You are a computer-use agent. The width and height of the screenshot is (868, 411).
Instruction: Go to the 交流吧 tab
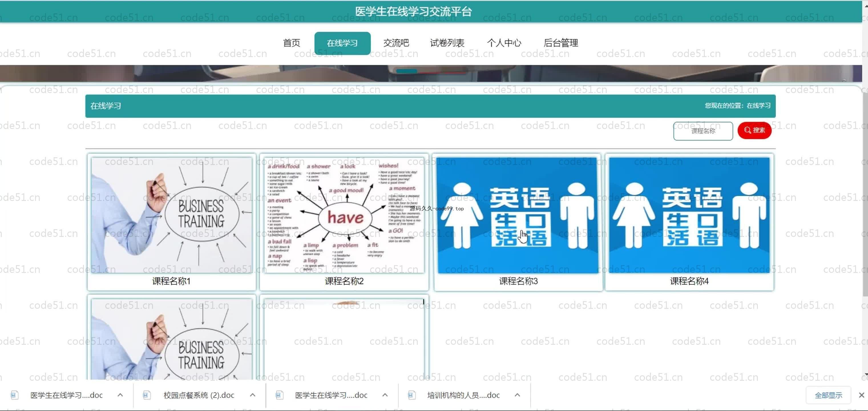click(396, 43)
